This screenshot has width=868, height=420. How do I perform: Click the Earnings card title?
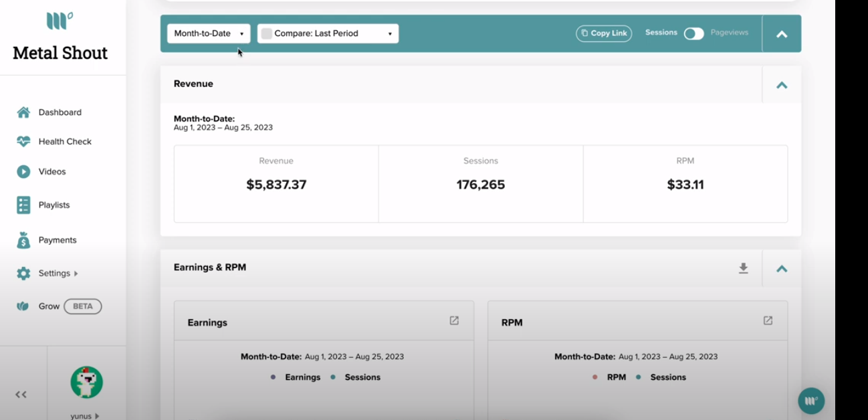207,322
